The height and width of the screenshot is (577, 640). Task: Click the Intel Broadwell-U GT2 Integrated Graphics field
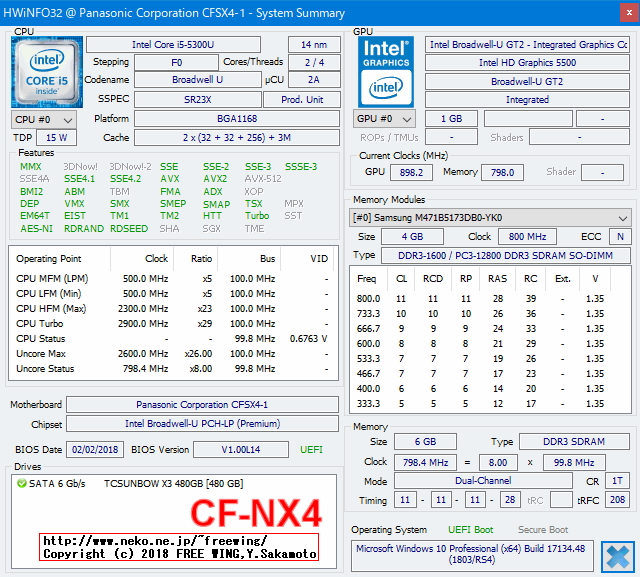coord(527,44)
